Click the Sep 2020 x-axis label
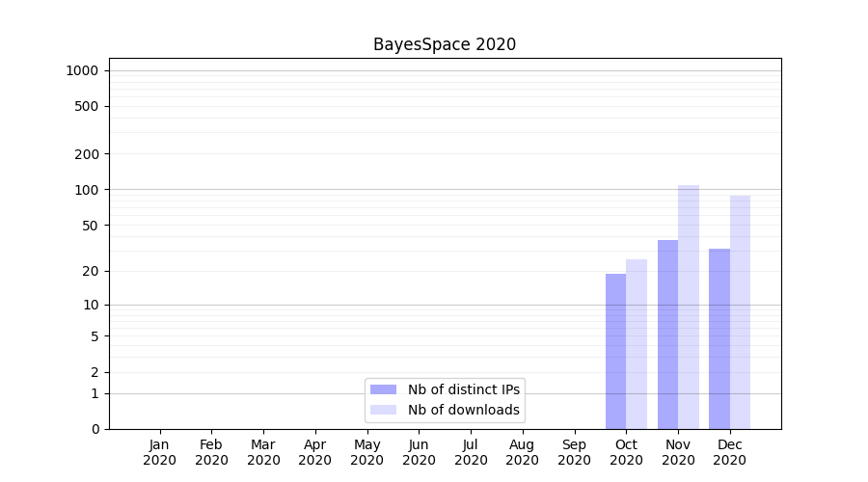Image resolution: width=868 pixels, height=482 pixels. point(574,452)
